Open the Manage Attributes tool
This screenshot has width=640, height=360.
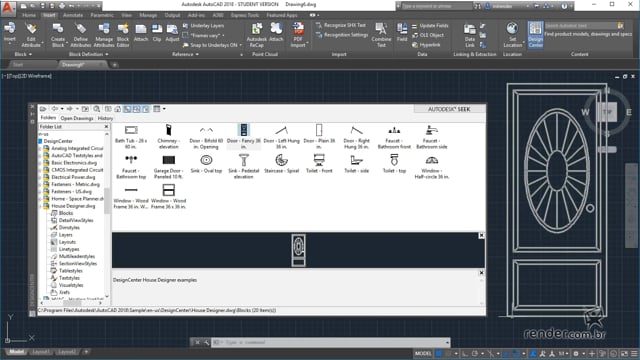(x=104, y=35)
